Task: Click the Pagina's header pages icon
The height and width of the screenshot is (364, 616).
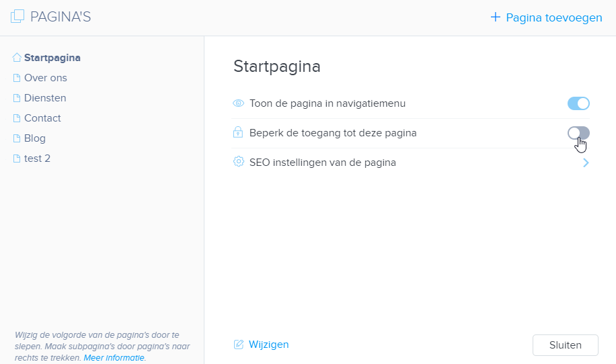Action: click(17, 17)
